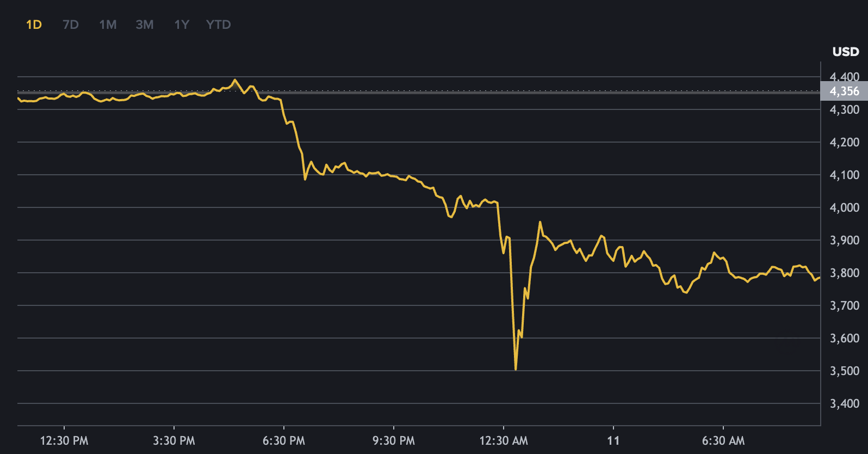Screen dimensions: 868x454
Task: Switch chart to YTD range
Action: coord(219,24)
